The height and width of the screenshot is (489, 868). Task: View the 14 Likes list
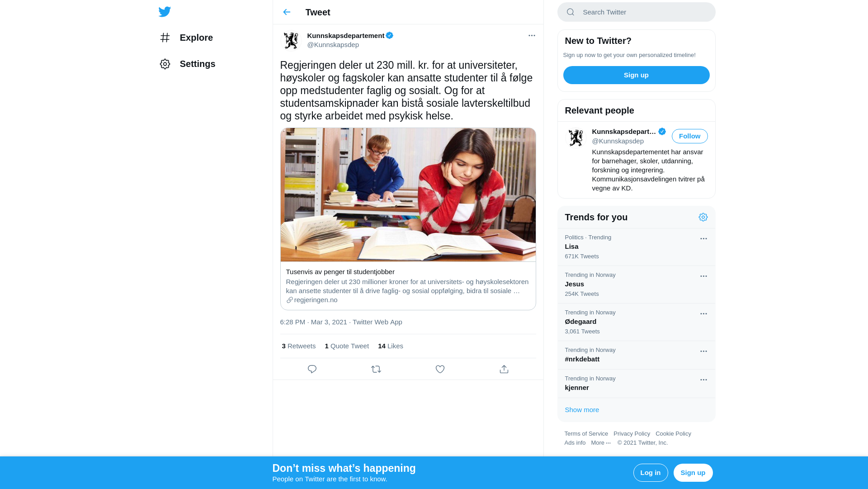[x=391, y=346]
